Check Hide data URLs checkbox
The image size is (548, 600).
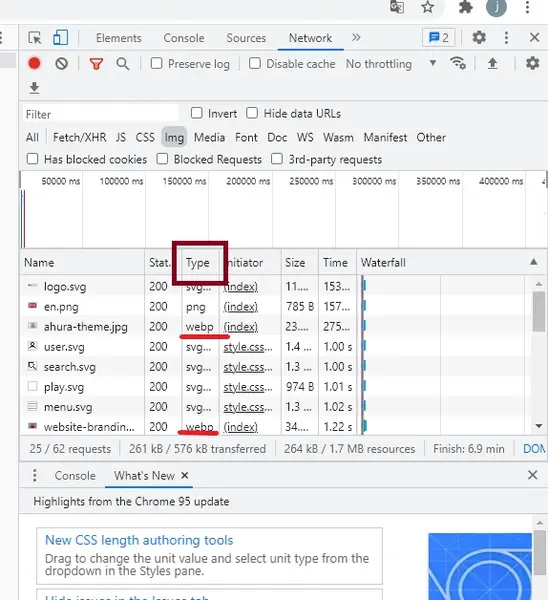(252, 113)
